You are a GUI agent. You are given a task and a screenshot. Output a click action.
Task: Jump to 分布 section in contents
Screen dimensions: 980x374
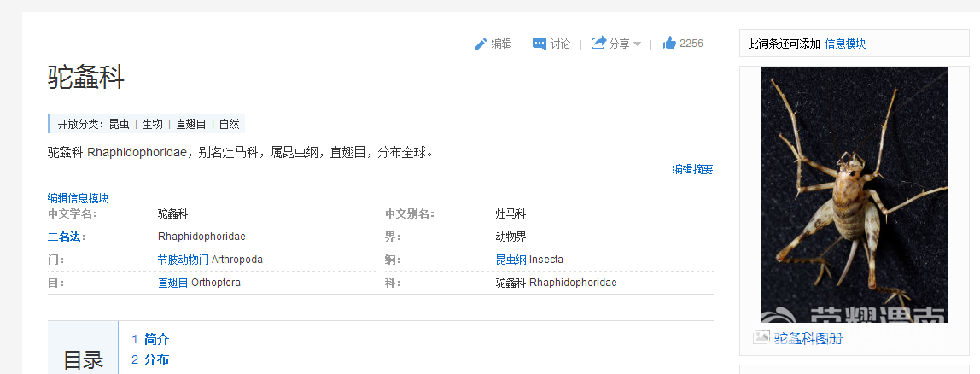point(156,359)
